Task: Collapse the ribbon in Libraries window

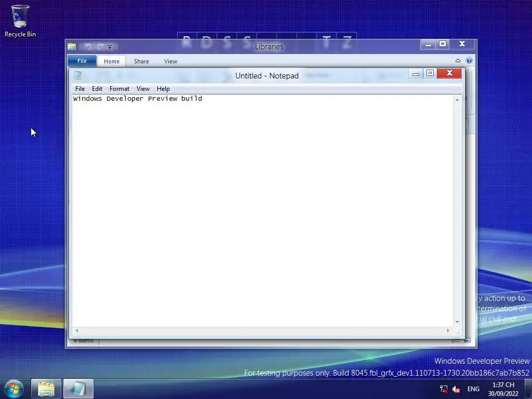Action: coord(458,61)
